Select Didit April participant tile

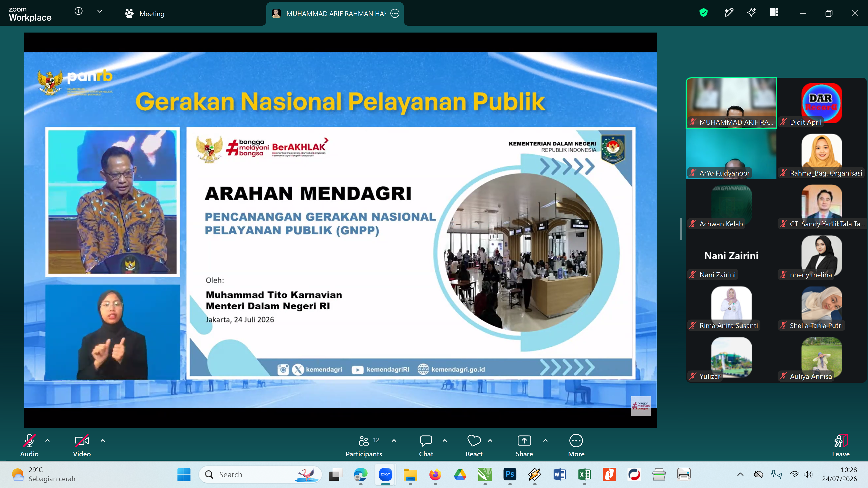point(821,103)
